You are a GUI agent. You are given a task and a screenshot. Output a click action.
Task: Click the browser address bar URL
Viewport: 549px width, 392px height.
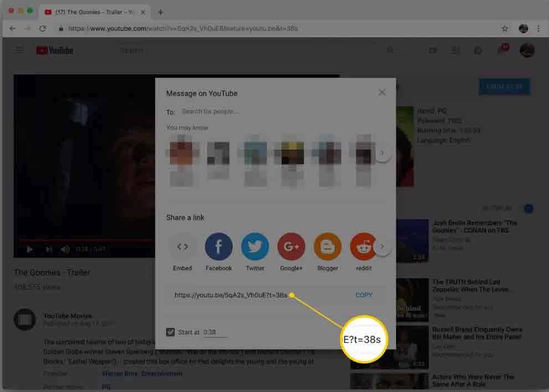click(183, 28)
